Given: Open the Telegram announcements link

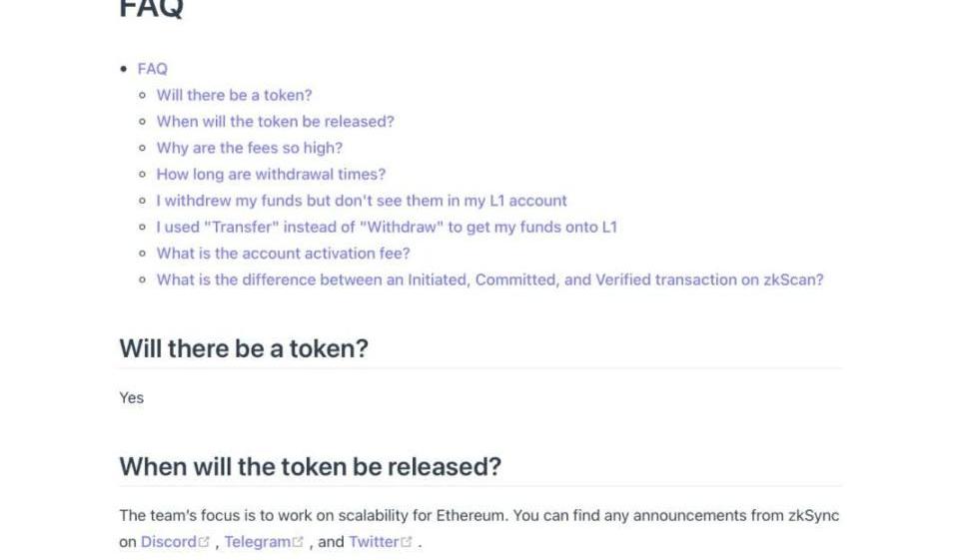Looking at the screenshot, I should click(257, 542).
